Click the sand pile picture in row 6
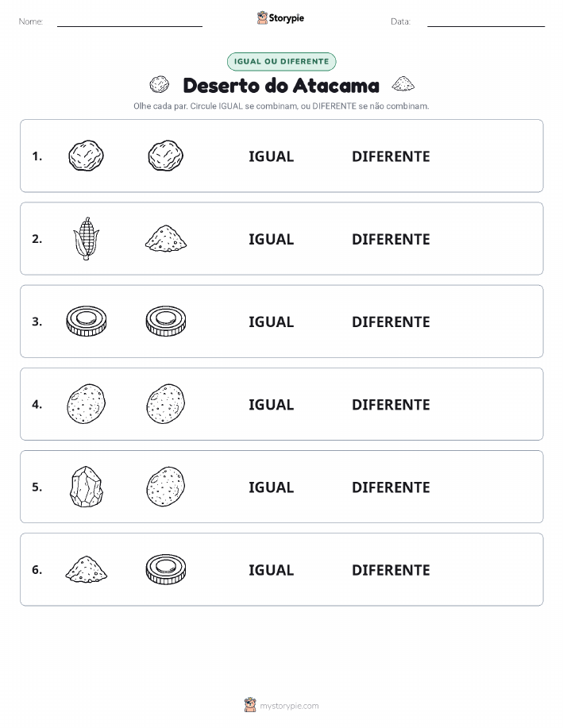 (87, 569)
